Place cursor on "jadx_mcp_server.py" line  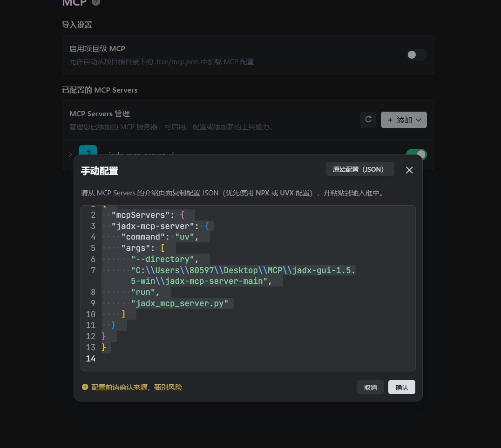(179, 303)
